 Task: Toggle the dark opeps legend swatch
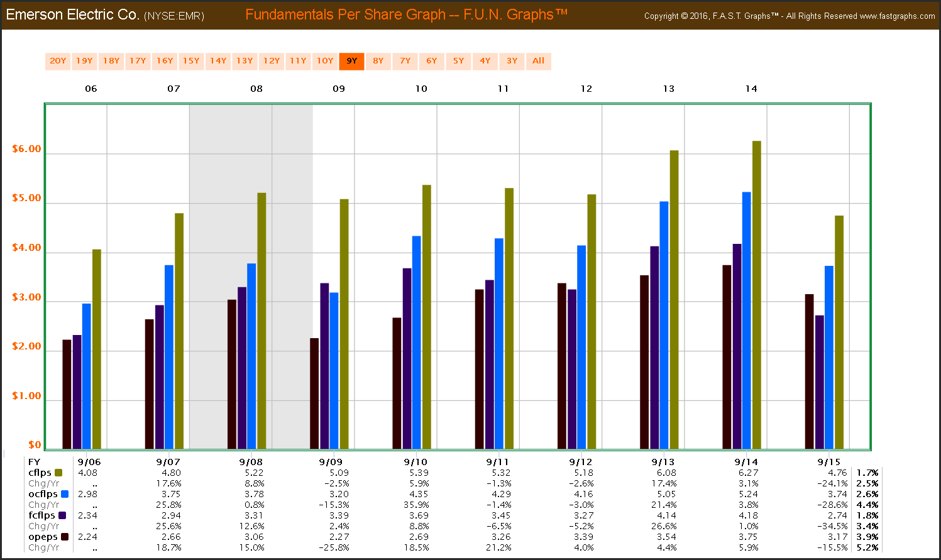[64, 537]
